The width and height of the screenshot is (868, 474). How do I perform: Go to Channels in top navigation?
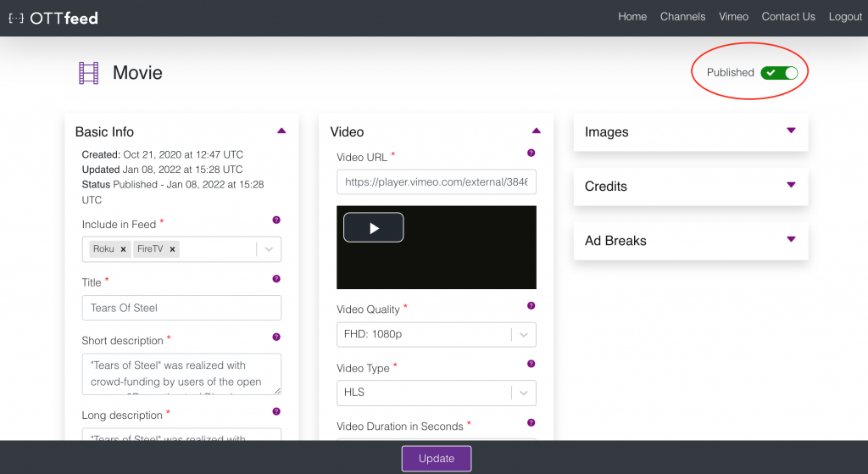[x=682, y=17]
